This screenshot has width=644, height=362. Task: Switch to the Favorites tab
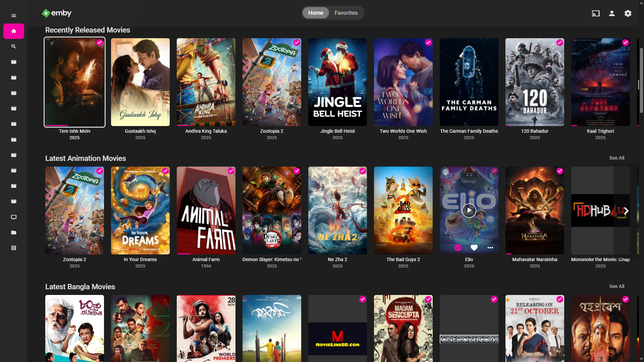(x=346, y=13)
